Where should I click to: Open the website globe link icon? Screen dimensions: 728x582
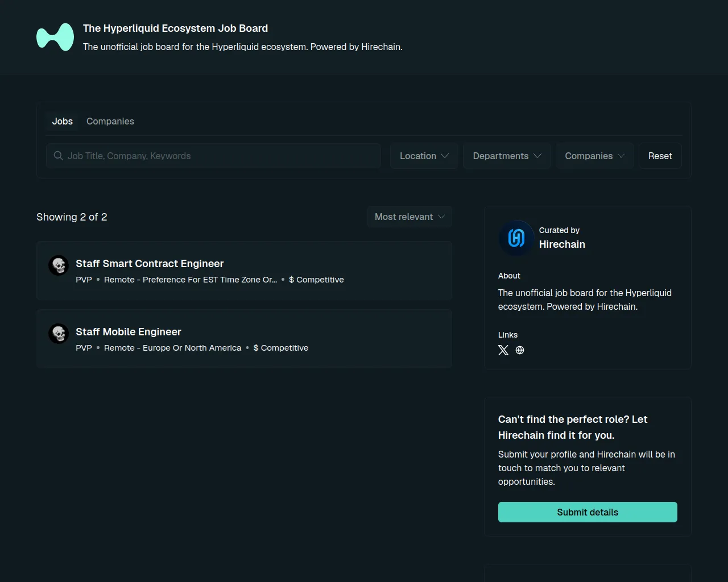[x=520, y=350]
